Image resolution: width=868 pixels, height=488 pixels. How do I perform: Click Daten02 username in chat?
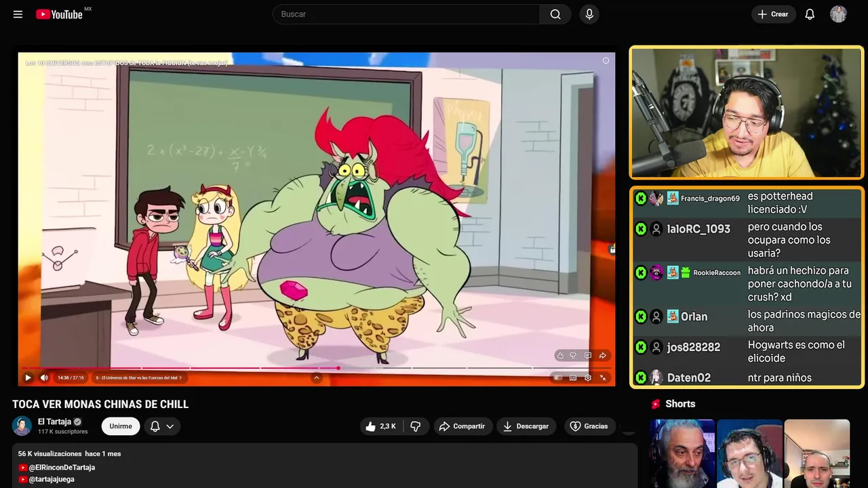[689, 378]
